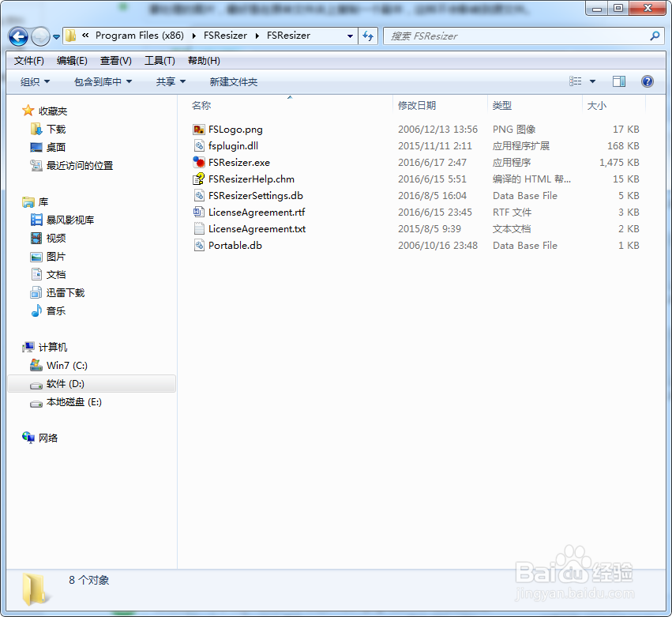The image size is (672, 617).
Task: Open the 工具(T) menu
Action: (x=160, y=61)
